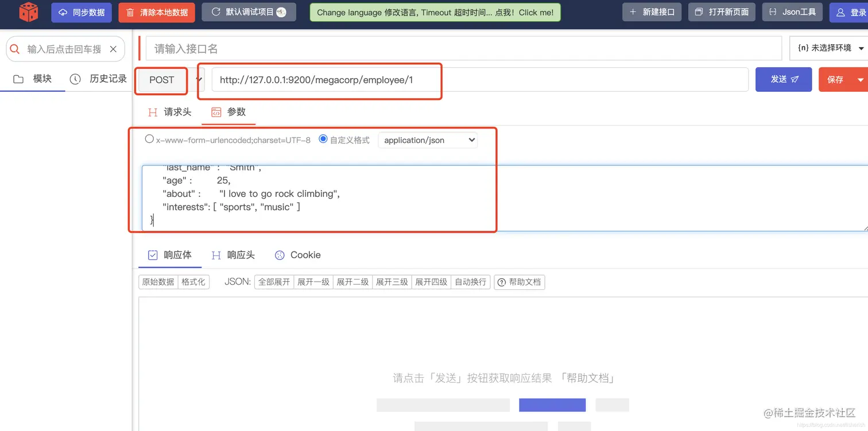The width and height of the screenshot is (868, 431).
Task: Switch to the 历史记录 history tab
Action: click(x=98, y=79)
